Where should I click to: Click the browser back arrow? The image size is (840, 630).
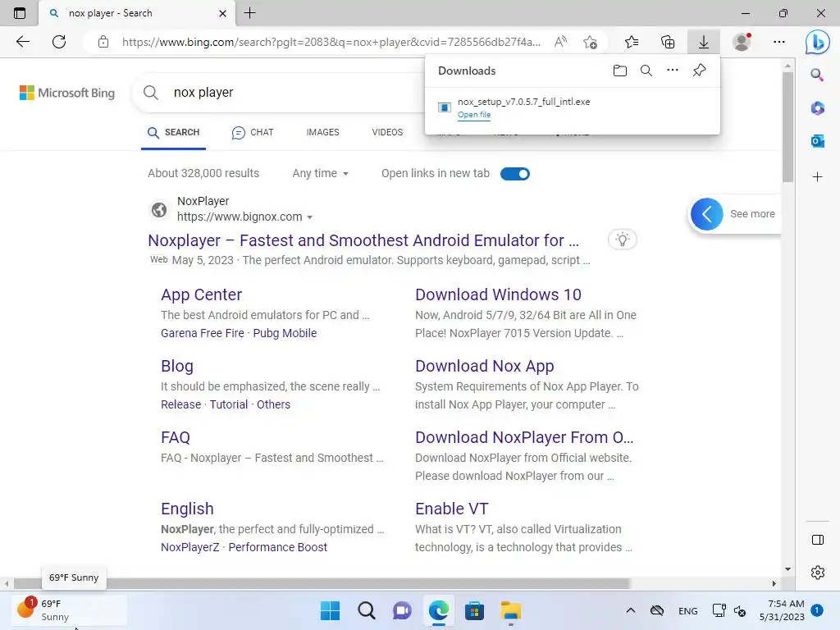22,42
